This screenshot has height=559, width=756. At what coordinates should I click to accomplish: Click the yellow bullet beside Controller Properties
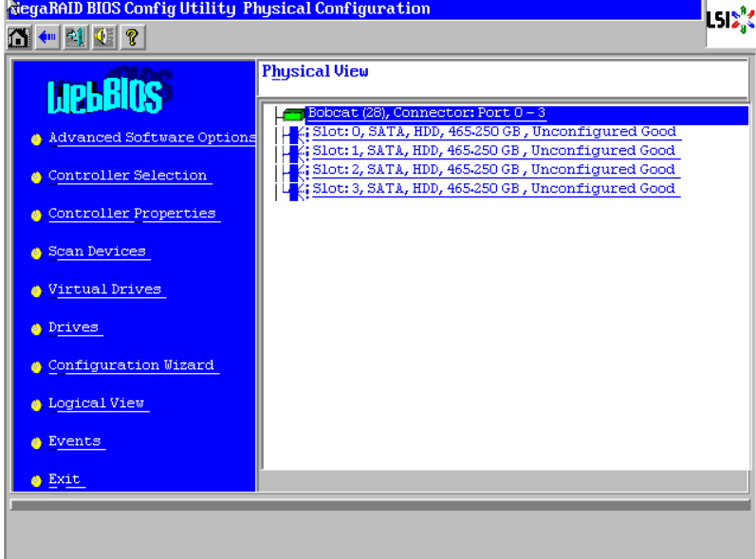coord(36,215)
